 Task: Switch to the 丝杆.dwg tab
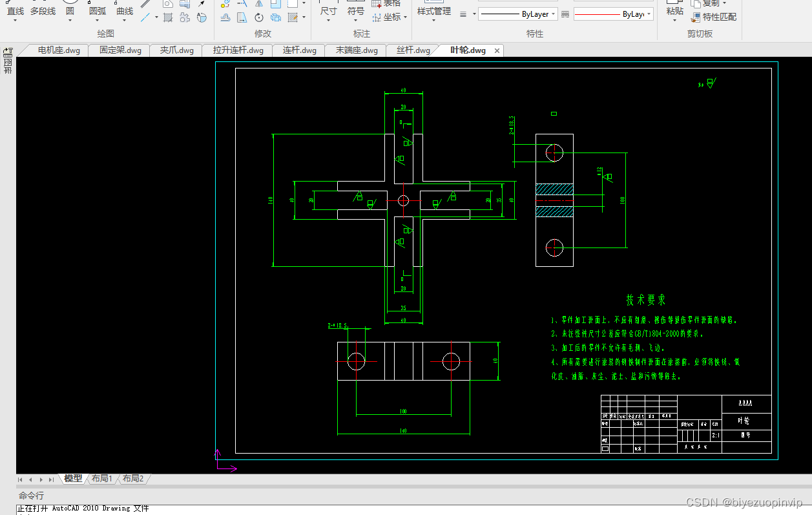click(x=413, y=50)
